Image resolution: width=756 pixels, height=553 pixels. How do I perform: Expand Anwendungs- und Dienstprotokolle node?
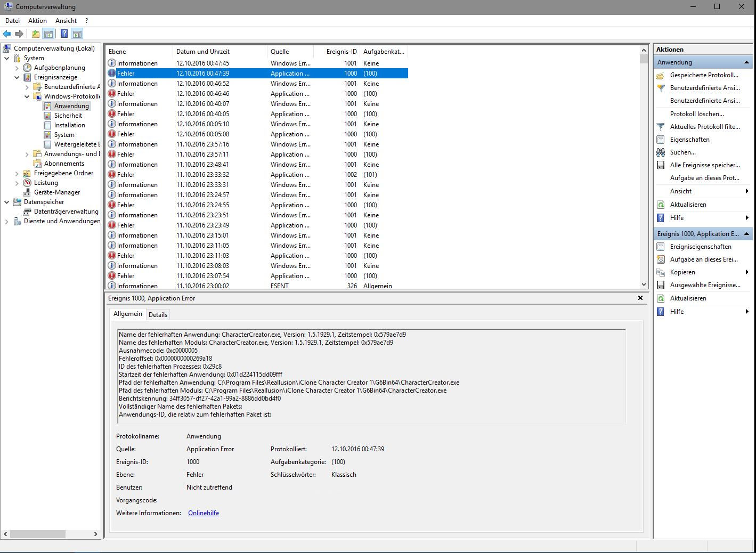tap(27, 154)
